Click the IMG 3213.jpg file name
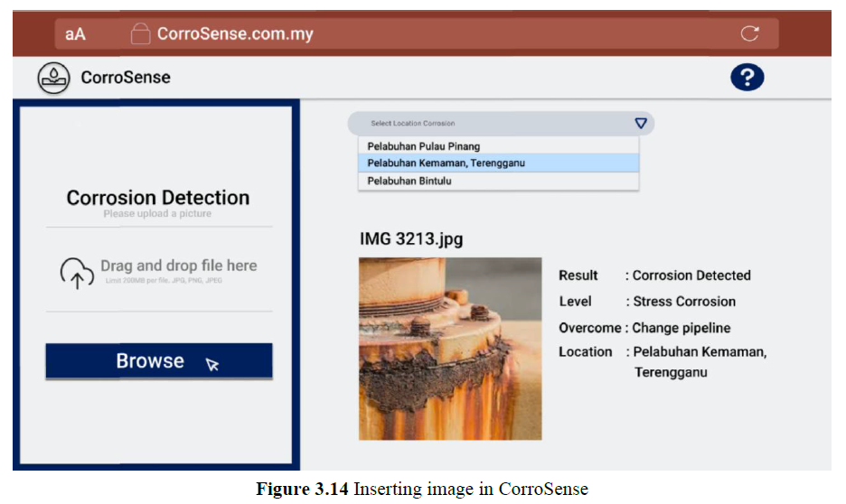Image resolution: width=846 pixels, height=504 pixels. pyautogui.click(x=411, y=239)
